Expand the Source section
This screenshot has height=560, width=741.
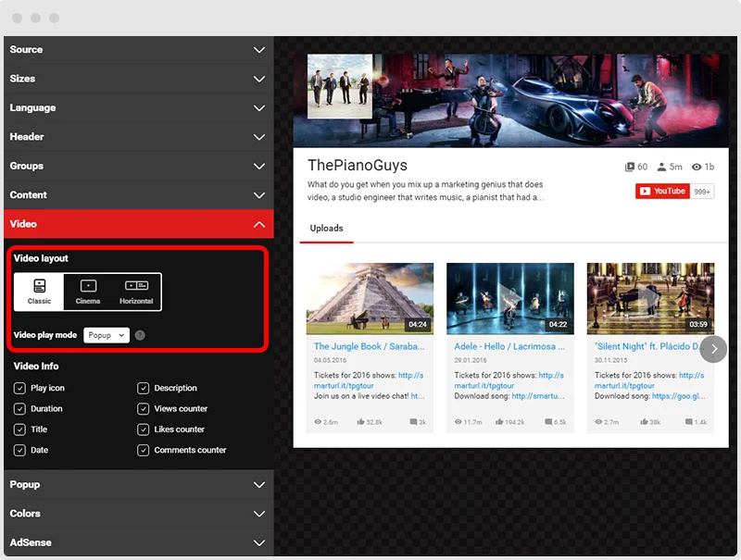[x=138, y=50]
